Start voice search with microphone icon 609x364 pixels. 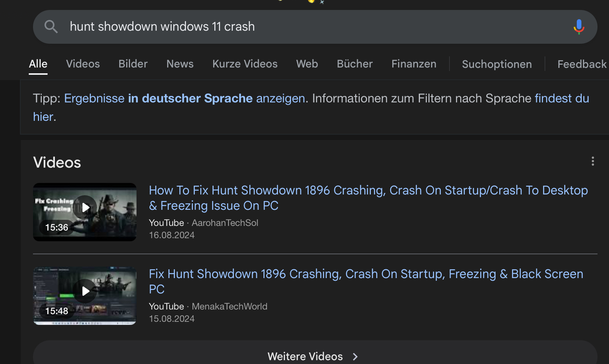tap(579, 27)
